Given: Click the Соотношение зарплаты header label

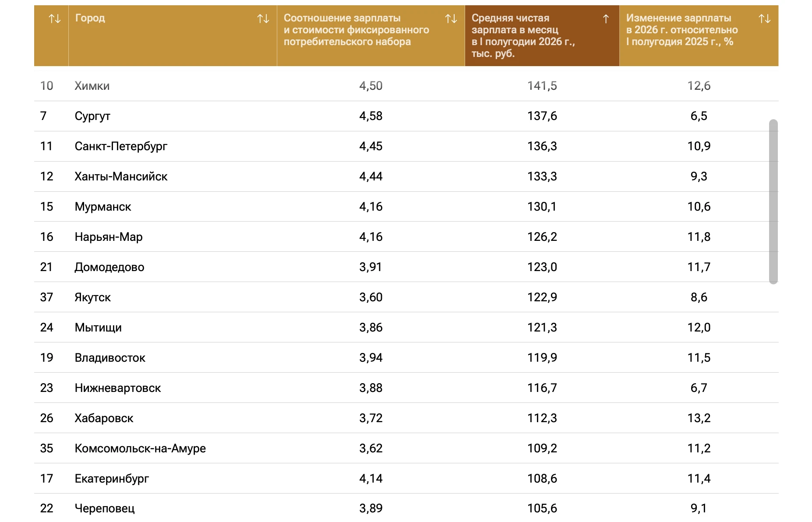Looking at the screenshot, I should click(357, 30).
